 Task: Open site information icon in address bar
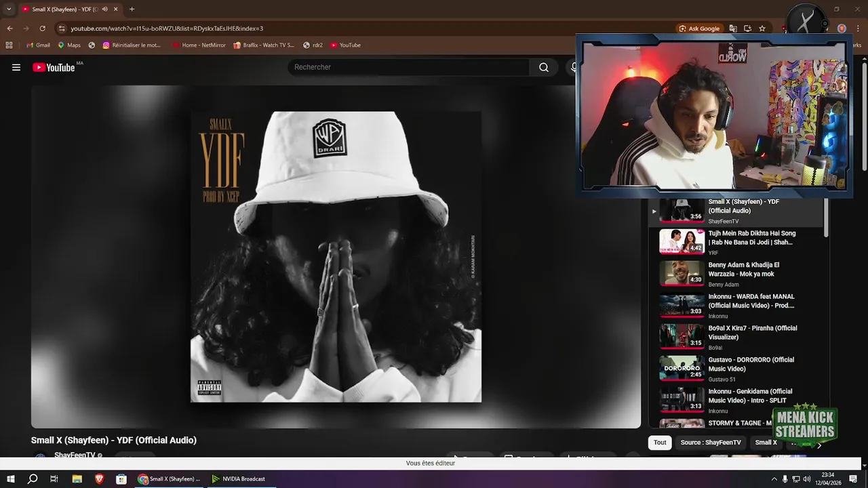click(x=62, y=28)
